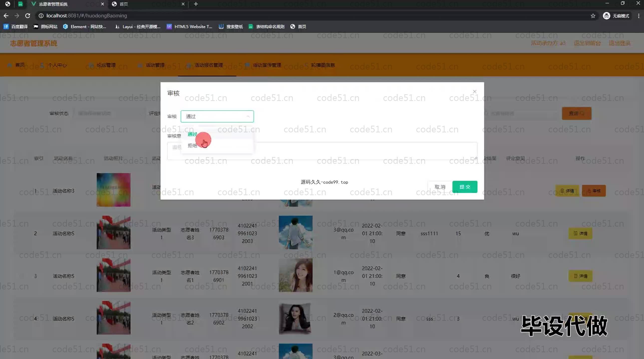644x359 pixels.
Task: Click 详情 button in row 3
Action: coord(580,276)
